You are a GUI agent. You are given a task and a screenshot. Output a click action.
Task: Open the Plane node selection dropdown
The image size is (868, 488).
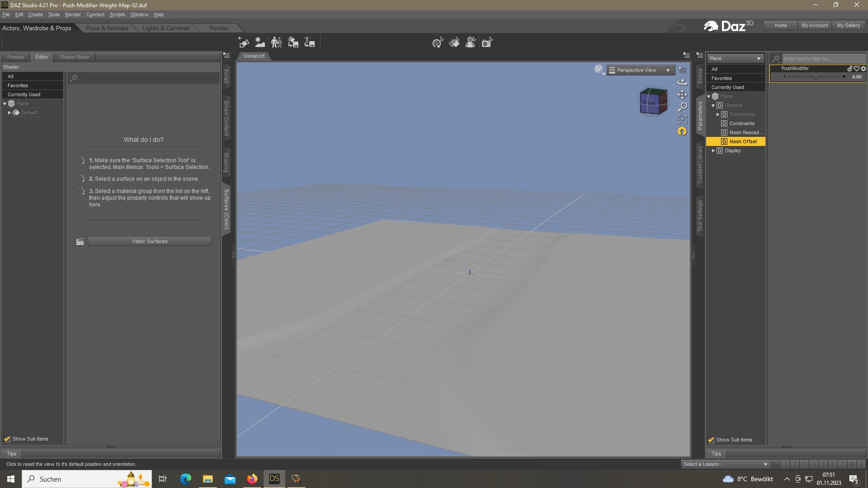coord(735,59)
